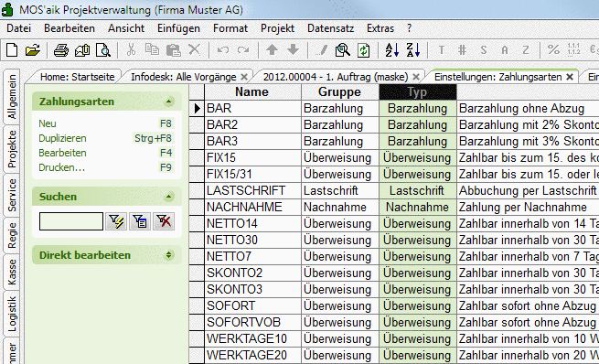Switch to the 2012.00004 - 1. Auftrag tab
The image size is (599, 364).
click(x=336, y=77)
